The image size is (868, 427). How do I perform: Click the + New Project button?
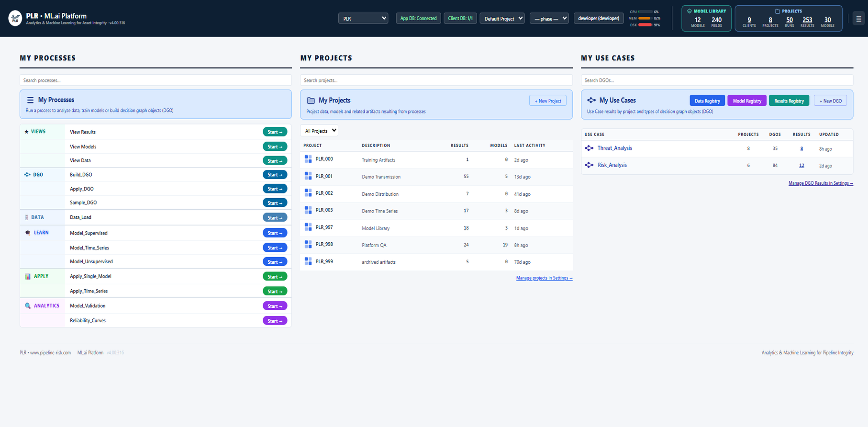click(x=548, y=101)
